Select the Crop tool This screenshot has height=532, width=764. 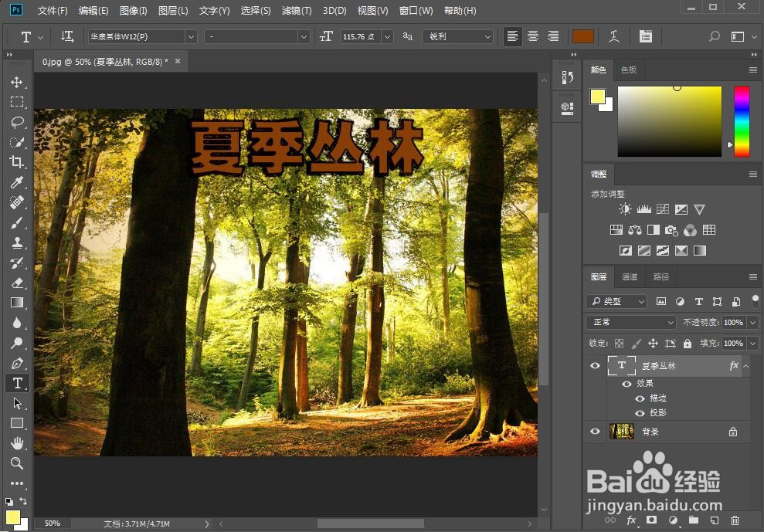point(17,162)
